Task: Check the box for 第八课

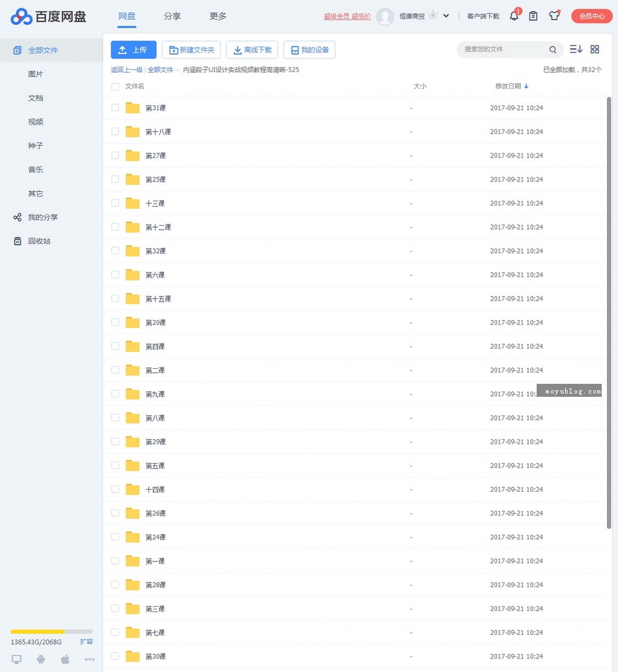Action: (115, 418)
